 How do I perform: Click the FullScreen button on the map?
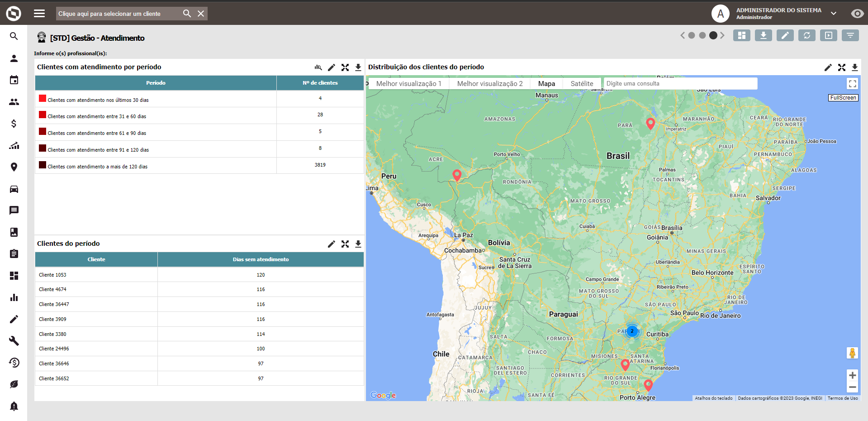[x=843, y=98]
